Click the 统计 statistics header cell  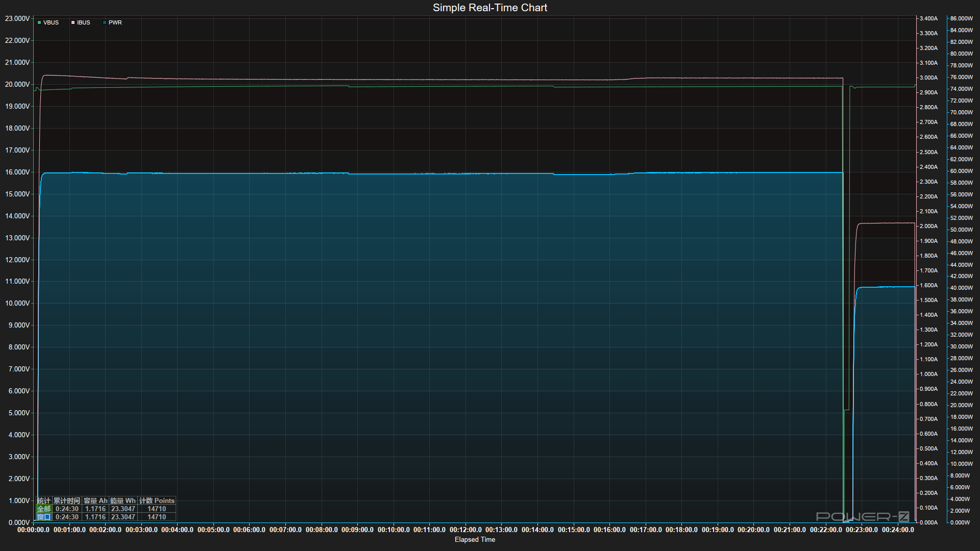44,500
